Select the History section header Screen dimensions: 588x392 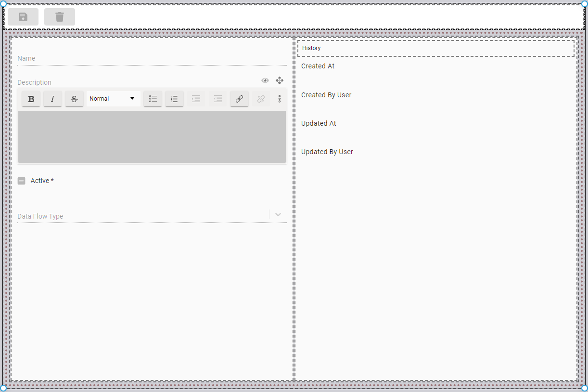tap(436, 48)
